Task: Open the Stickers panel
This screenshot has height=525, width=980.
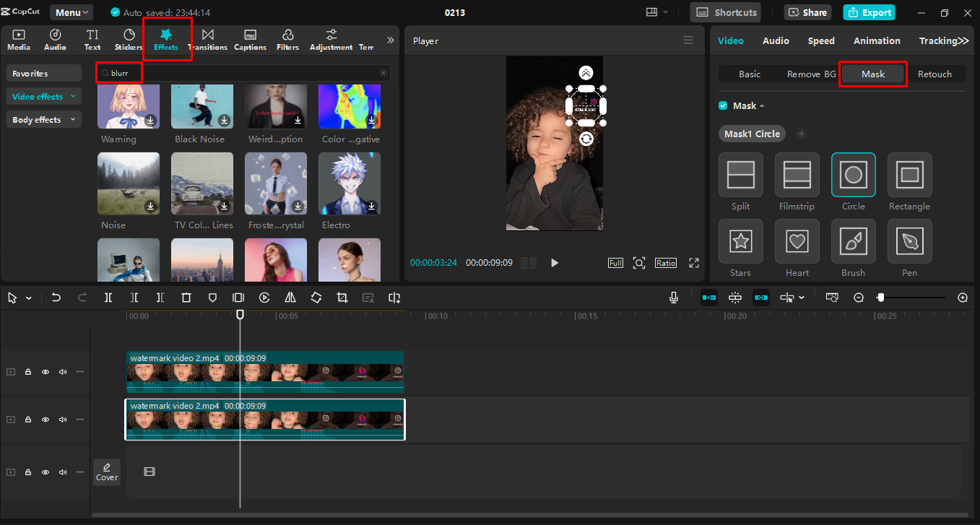Action: tap(128, 40)
